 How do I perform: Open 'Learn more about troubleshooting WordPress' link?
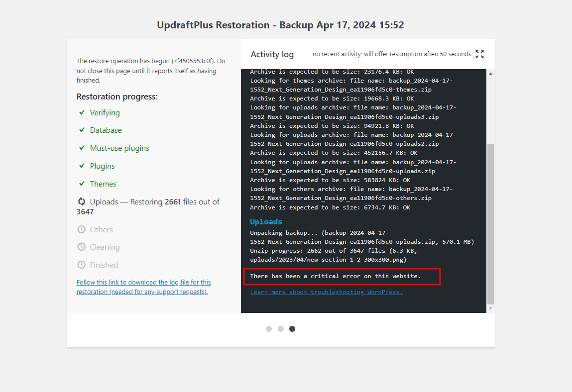pyautogui.click(x=327, y=292)
